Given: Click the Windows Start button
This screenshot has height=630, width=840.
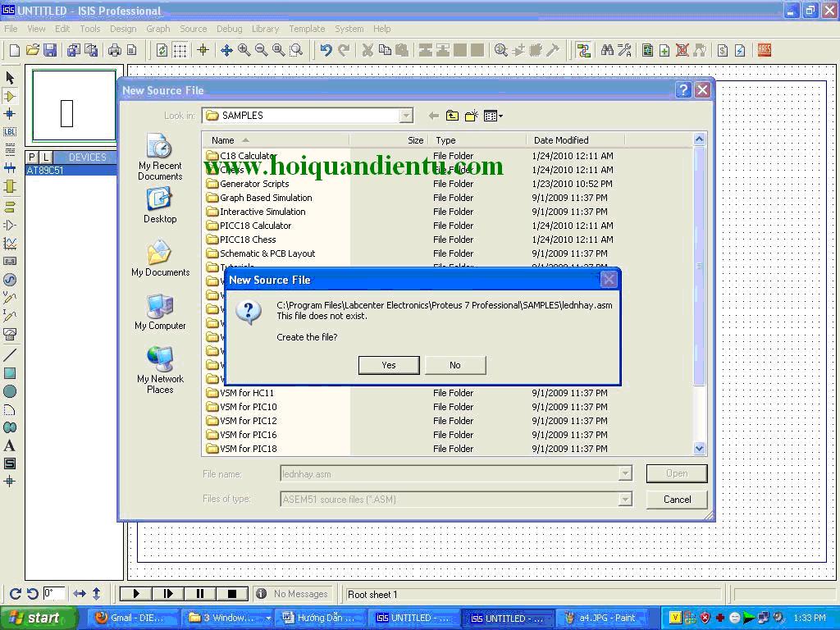Looking at the screenshot, I should [x=38, y=619].
